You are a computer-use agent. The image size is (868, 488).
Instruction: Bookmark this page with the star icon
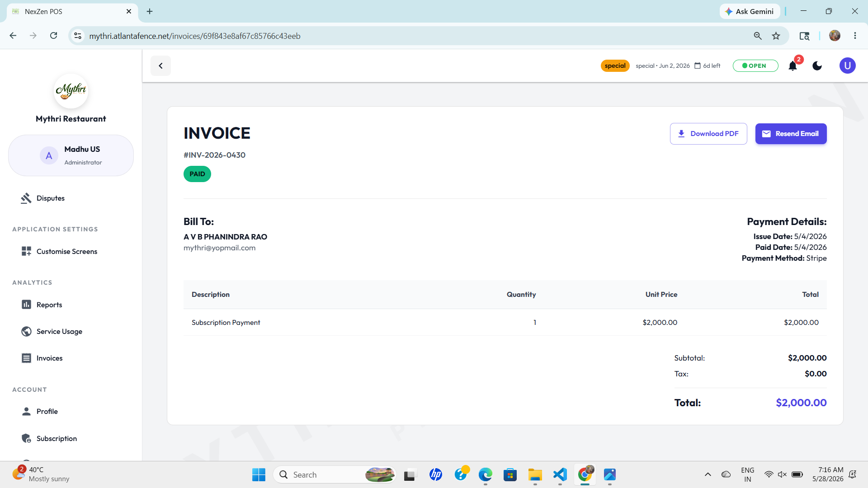[776, 36]
